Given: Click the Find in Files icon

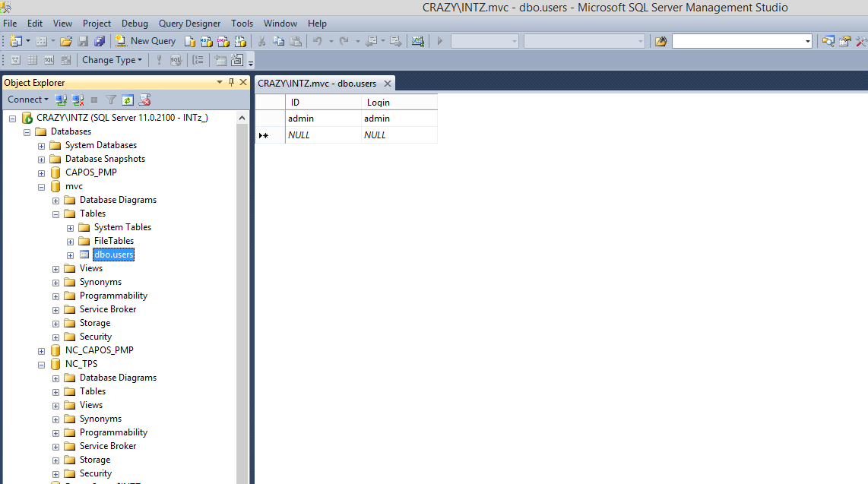Looking at the screenshot, I should tap(661, 41).
